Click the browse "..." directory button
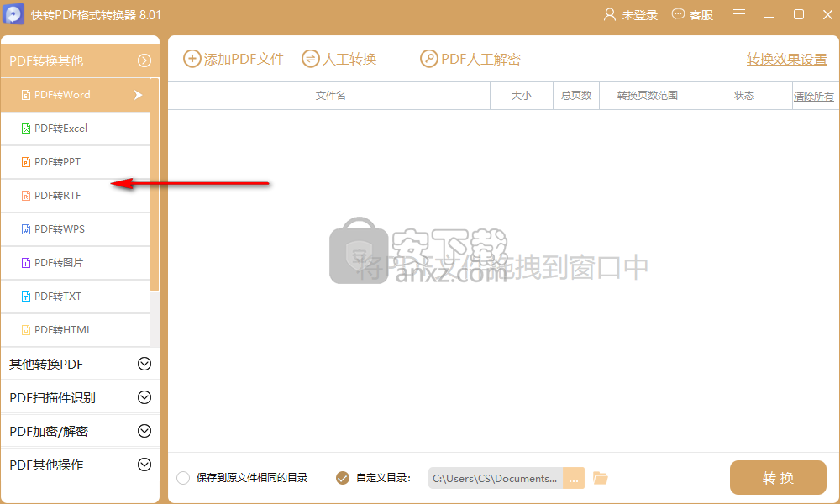This screenshot has width=840, height=504. point(574,478)
